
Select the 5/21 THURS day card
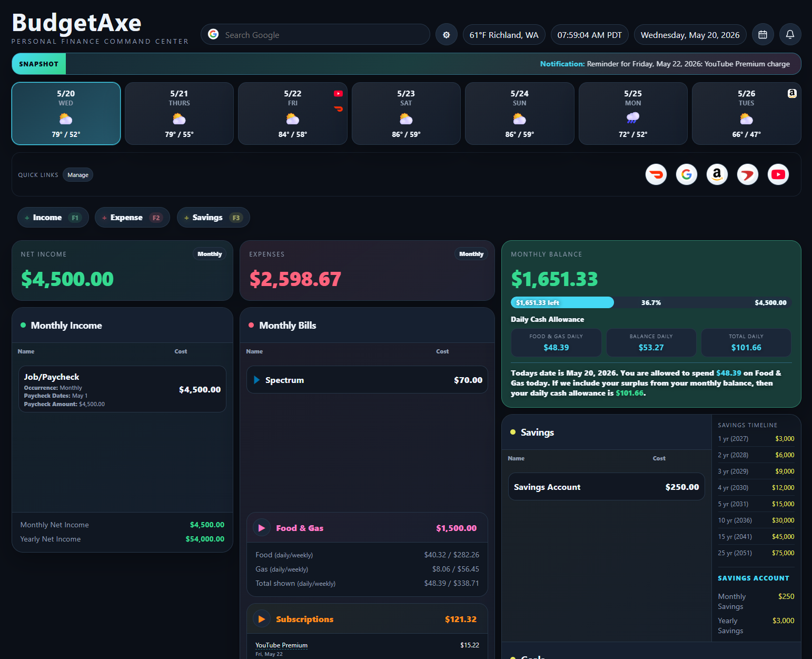(x=179, y=113)
